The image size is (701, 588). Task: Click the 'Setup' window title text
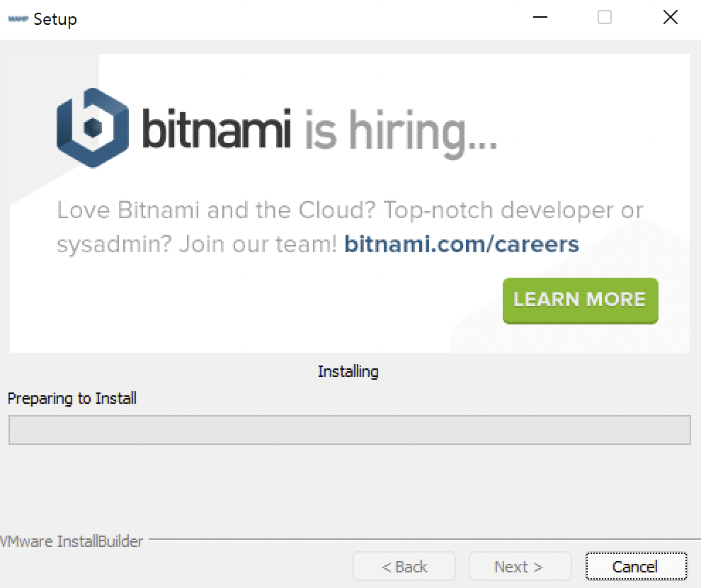coord(55,19)
